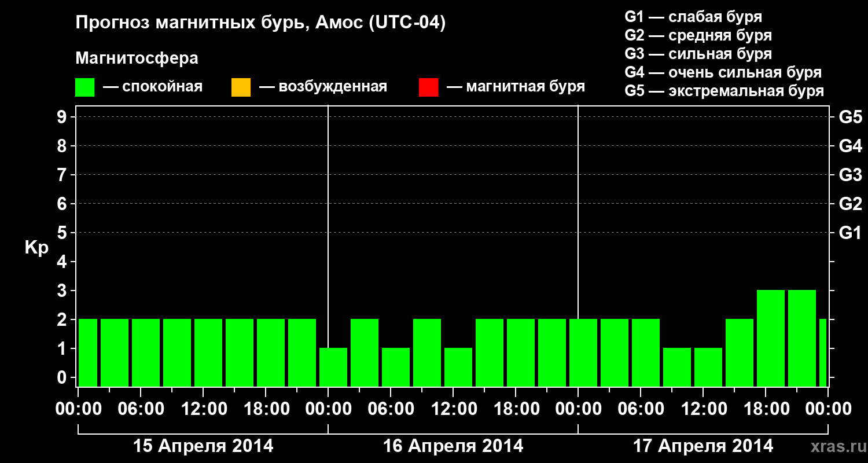The height and width of the screenshot is (463, 868).
Task: Click the '— спокойная' legend label
Action: [153, 87]
